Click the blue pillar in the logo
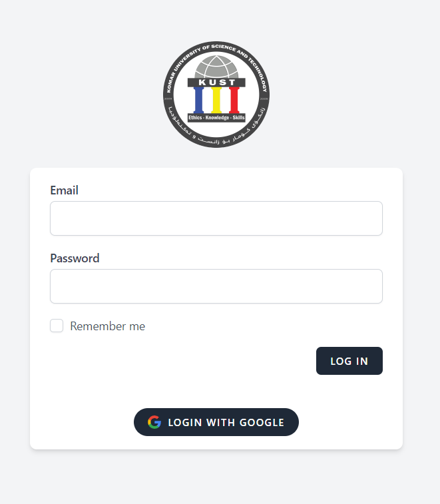The height and width of the screenshot is (504, 440). (198, 100)
